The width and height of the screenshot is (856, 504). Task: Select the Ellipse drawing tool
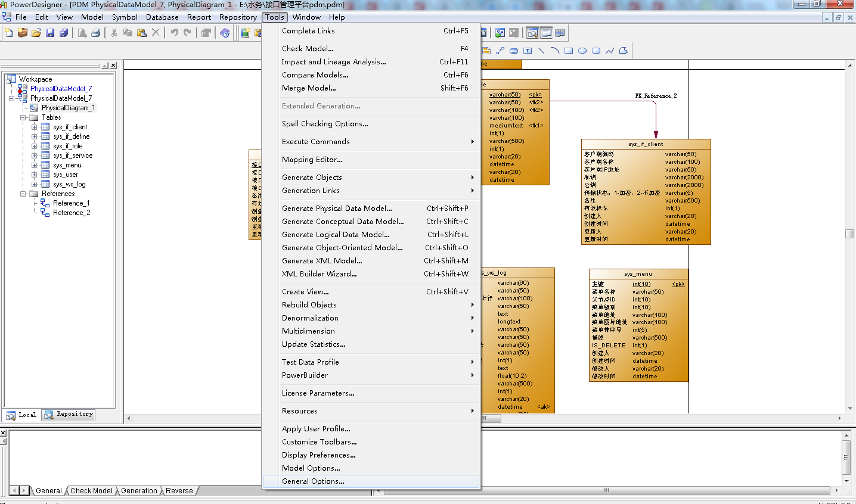coord(582,50)
